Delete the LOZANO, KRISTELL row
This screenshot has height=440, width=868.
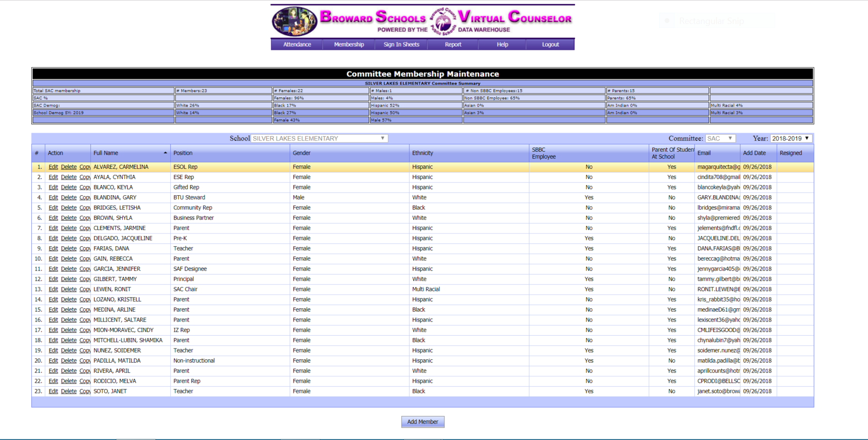68,300
